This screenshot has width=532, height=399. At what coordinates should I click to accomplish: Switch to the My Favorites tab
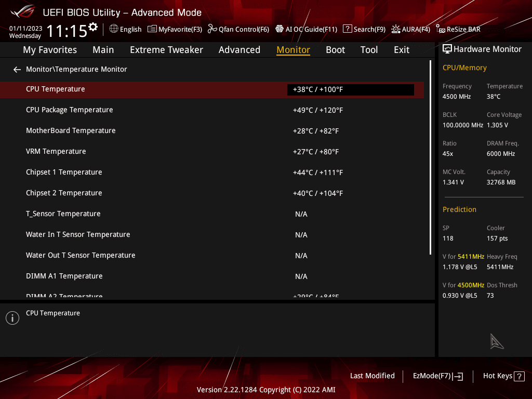point(50,50)
